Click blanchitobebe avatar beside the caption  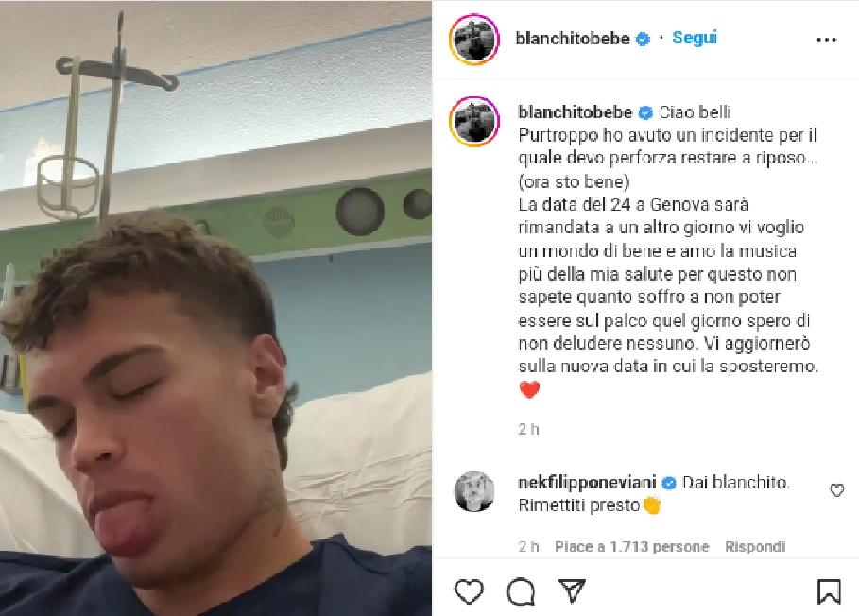(x=473, y=121)
